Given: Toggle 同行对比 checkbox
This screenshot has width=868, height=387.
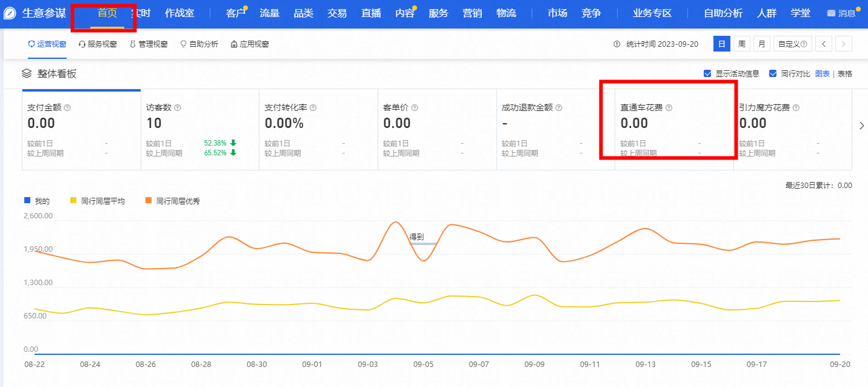Looking at the screenshot, I should point(773,73).
